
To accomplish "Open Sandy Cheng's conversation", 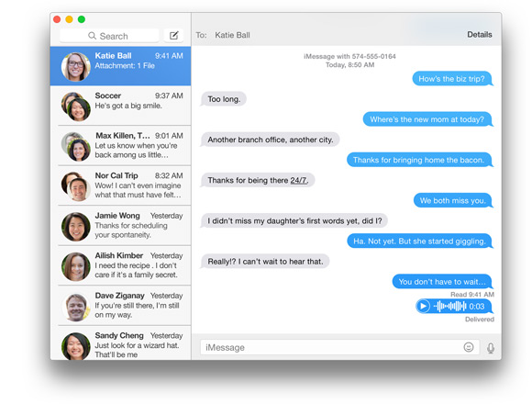I will tap(120, 343).
